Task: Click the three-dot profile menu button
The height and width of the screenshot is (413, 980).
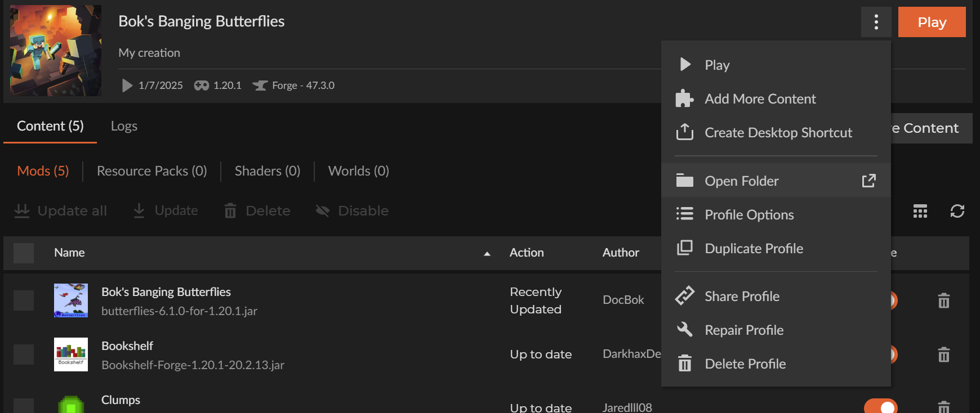Action: point(876,22)
